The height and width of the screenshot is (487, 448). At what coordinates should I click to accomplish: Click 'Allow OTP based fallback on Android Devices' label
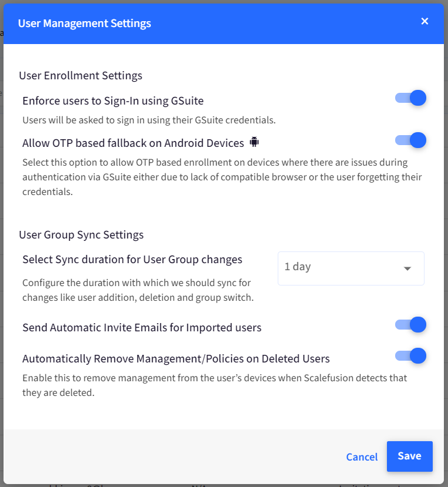(133, 143)
